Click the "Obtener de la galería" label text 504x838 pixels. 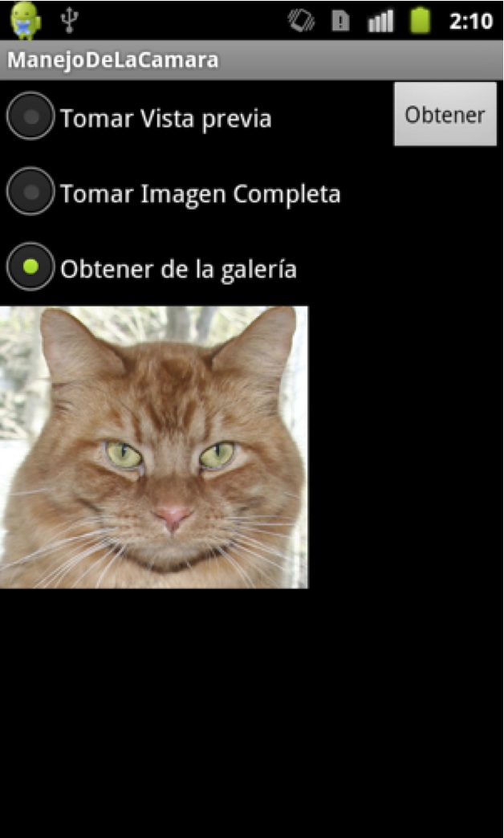[x=178, y=270]
